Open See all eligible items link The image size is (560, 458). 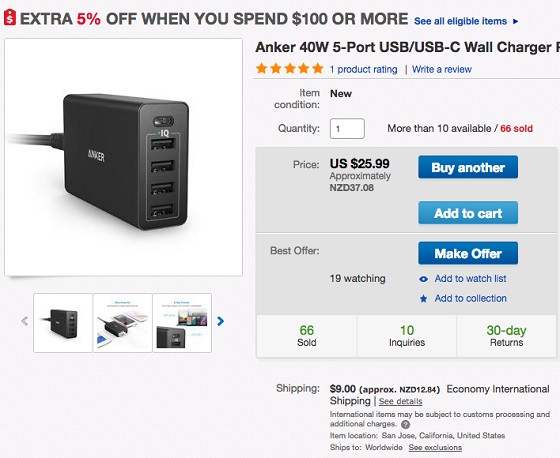pyautogui.click(x=460, y=21)
